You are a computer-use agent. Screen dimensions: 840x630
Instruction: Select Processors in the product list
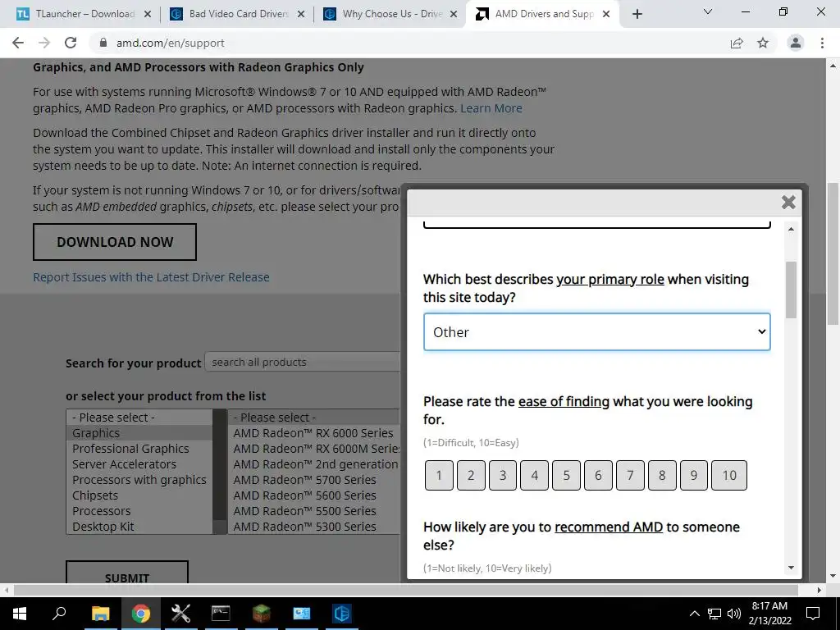[x=139, y=510]
